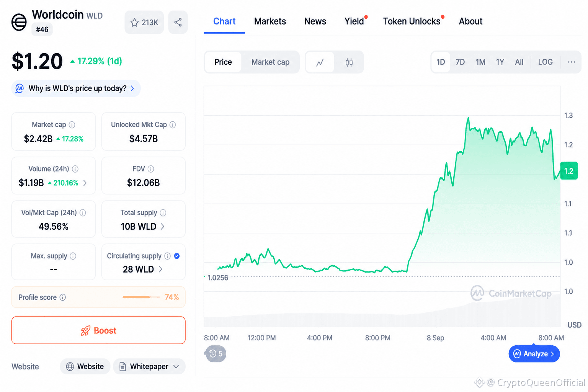Open the Website link button
The height and width of the screenshot is (392, 588).
pyautogui.click(x=85, y=366)
